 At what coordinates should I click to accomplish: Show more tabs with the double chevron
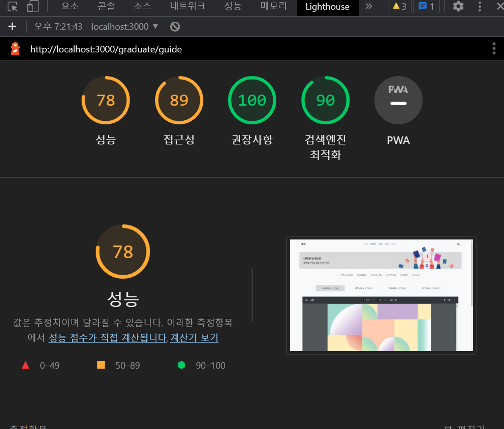(369, 7)
